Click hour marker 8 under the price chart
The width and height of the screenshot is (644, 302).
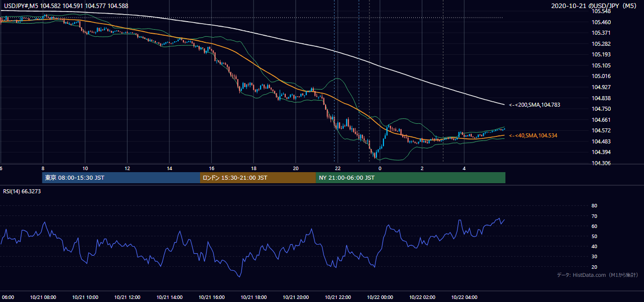pyautogui.click(x=43, y=168)
